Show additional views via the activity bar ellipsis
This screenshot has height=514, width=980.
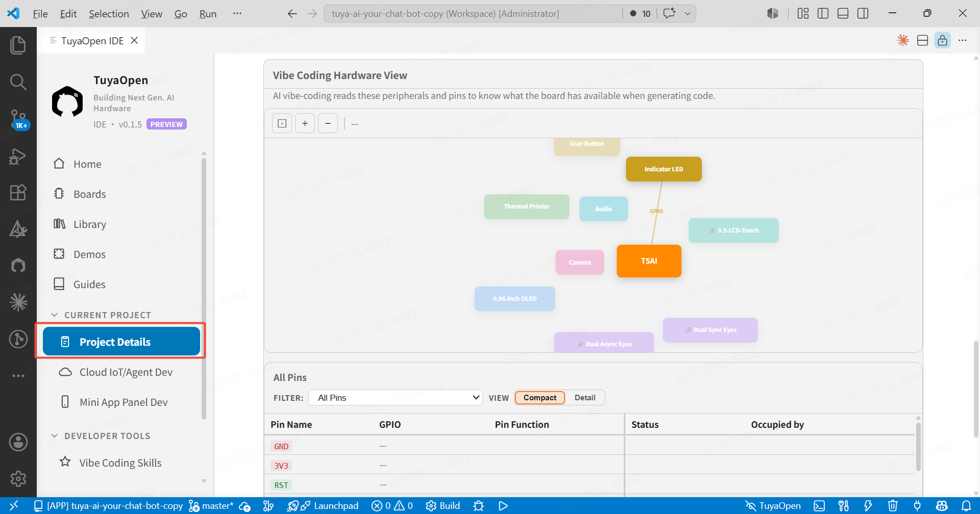point(18,376)
